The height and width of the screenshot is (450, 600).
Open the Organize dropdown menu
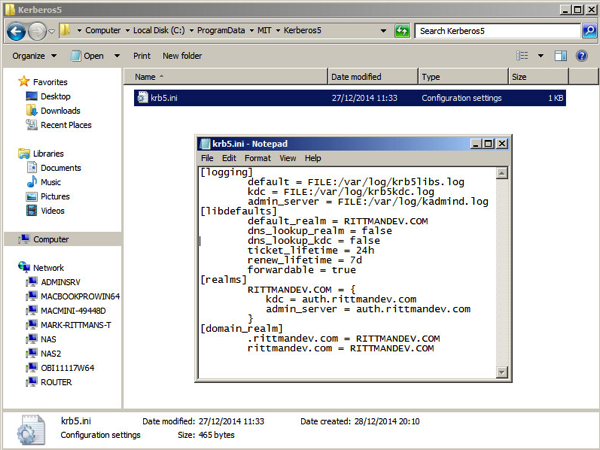click(x=34, y=56)
